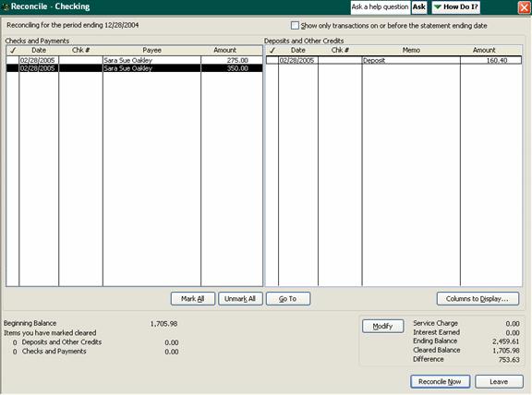Viewport: 532px width, 395px height.
Task: Sort payments by Date column header
Action: pyautogui.click(x=39, y=50)
